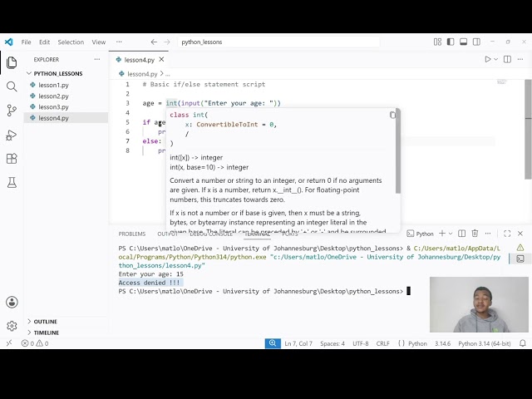Open the terminal launch profile dropdown arrow
532x399 pixels.
pyautogui.click(x=451, y=234)
